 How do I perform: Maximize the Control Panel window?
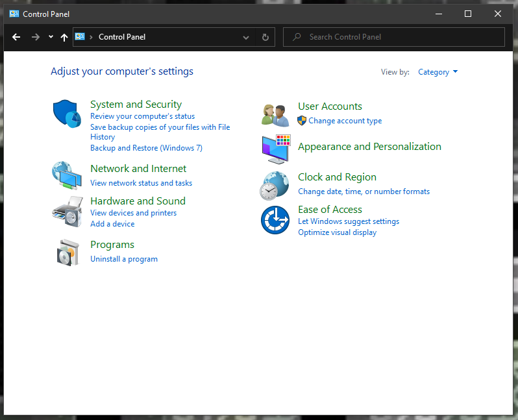pyautogui.click(x=468, y=14)
